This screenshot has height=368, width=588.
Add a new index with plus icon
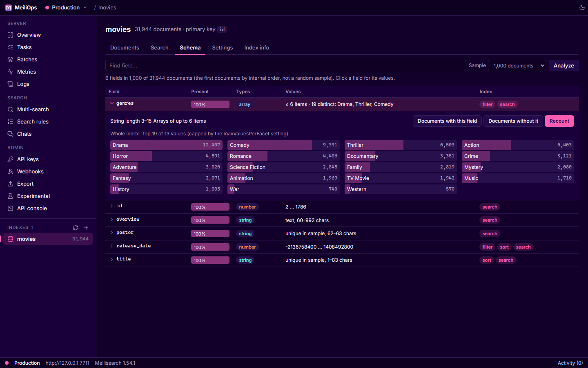[86, 228]
